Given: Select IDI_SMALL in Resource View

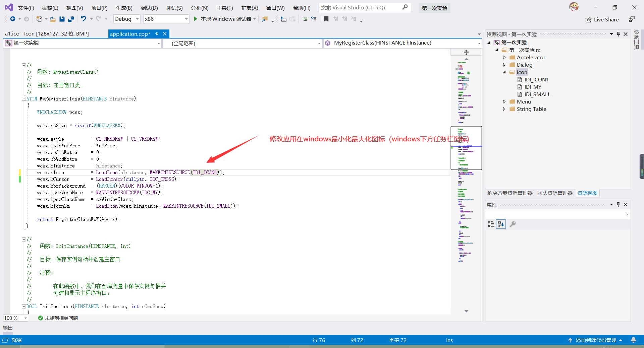Looking at the screenshot, I should point(537,94).
